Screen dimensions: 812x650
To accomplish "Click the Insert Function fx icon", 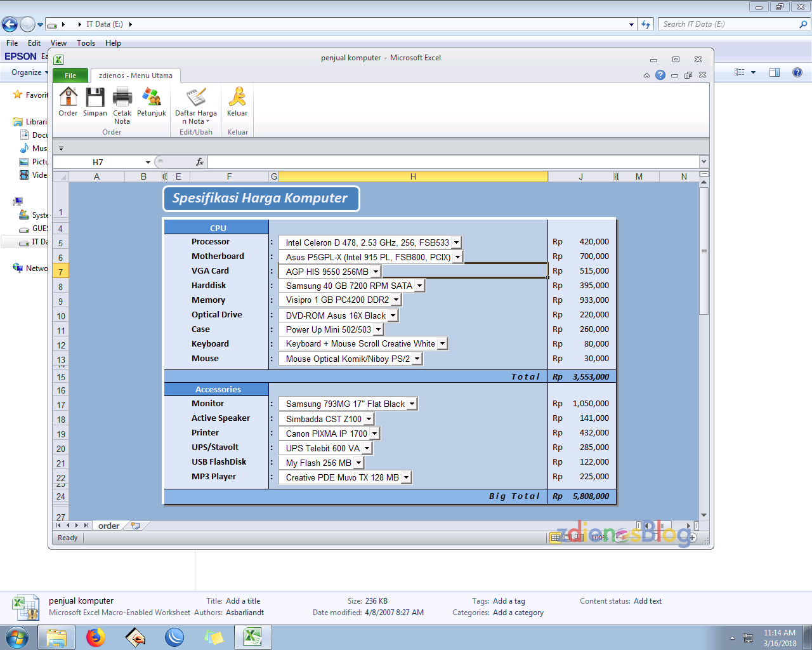I will click(x=199, y=162).
